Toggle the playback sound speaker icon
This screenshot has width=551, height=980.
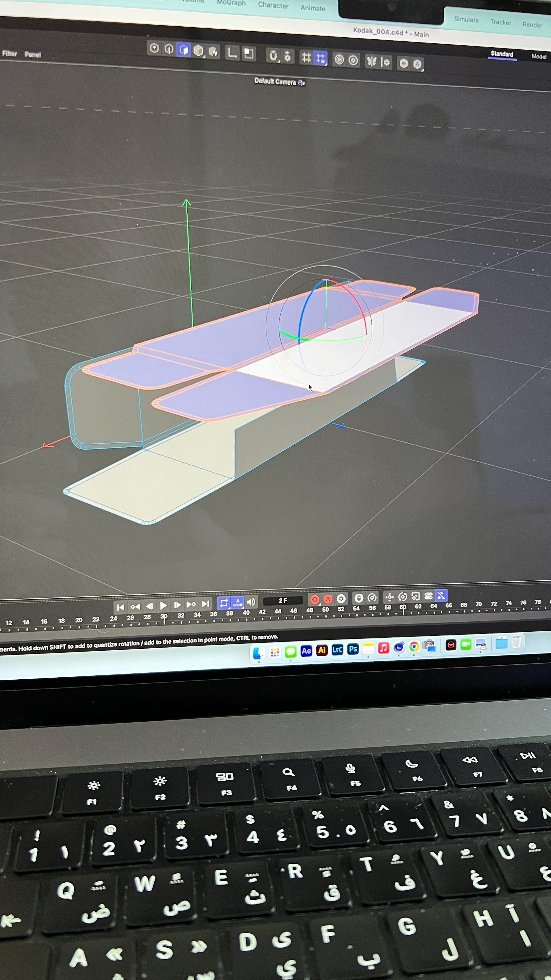tap(251, 602)
